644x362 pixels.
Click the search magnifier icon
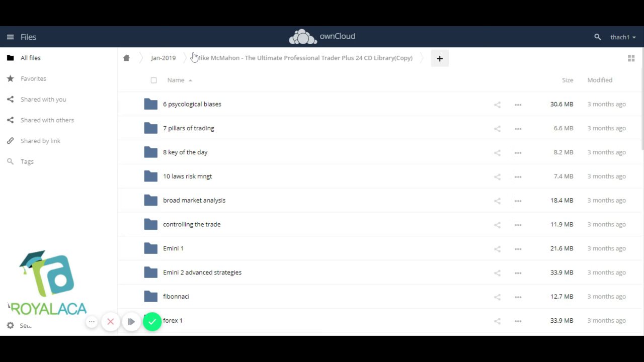(x=597, y=37)
